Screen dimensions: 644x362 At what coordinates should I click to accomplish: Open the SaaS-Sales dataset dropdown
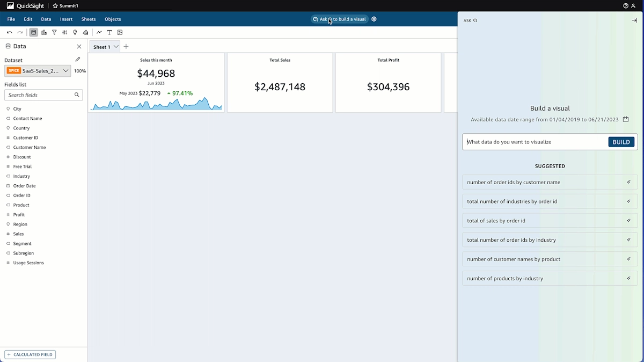tap(65, 70)
